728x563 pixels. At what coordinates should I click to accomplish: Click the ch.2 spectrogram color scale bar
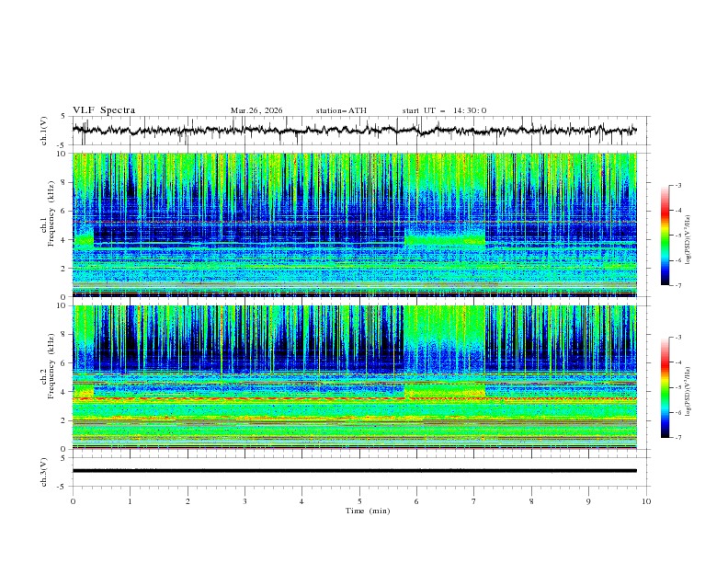(665, 387)
